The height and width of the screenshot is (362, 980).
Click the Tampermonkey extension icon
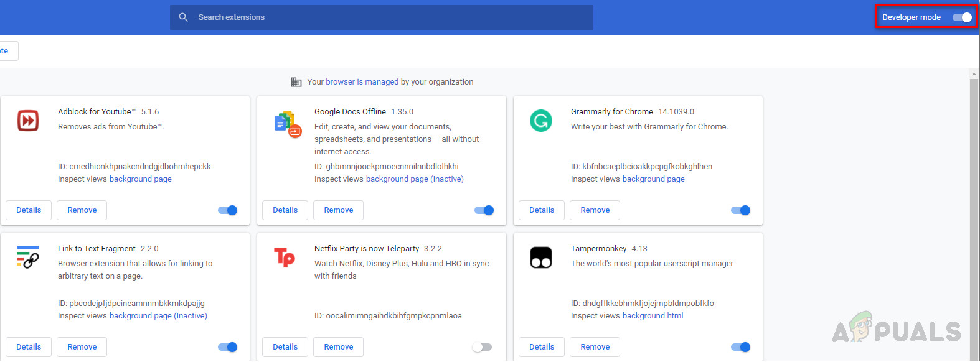[541, 258]
